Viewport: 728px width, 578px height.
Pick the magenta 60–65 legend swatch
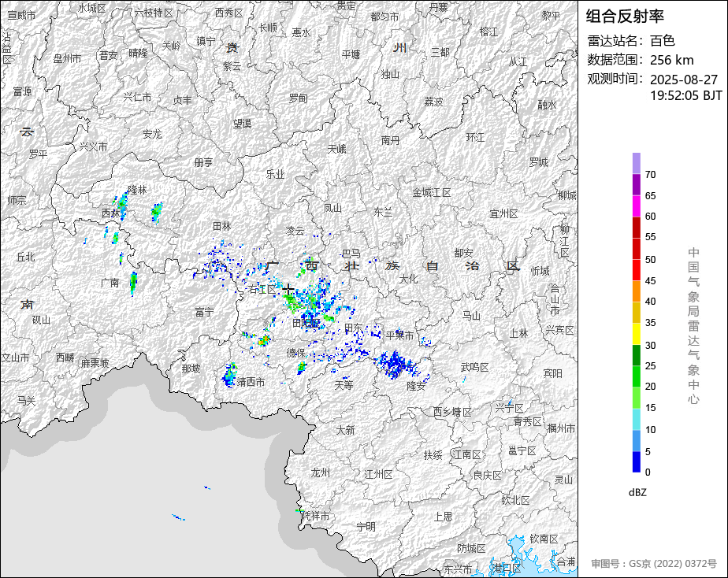(x=636, y=206)
